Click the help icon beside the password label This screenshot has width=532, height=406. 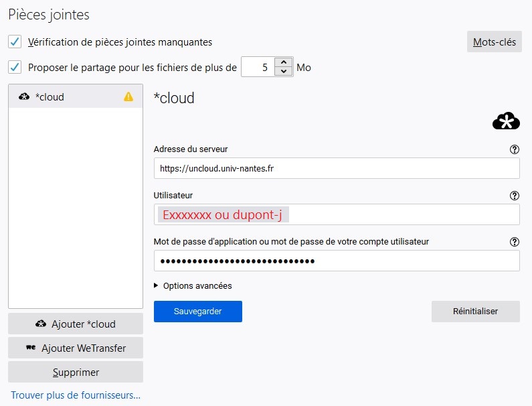point(514,242)
